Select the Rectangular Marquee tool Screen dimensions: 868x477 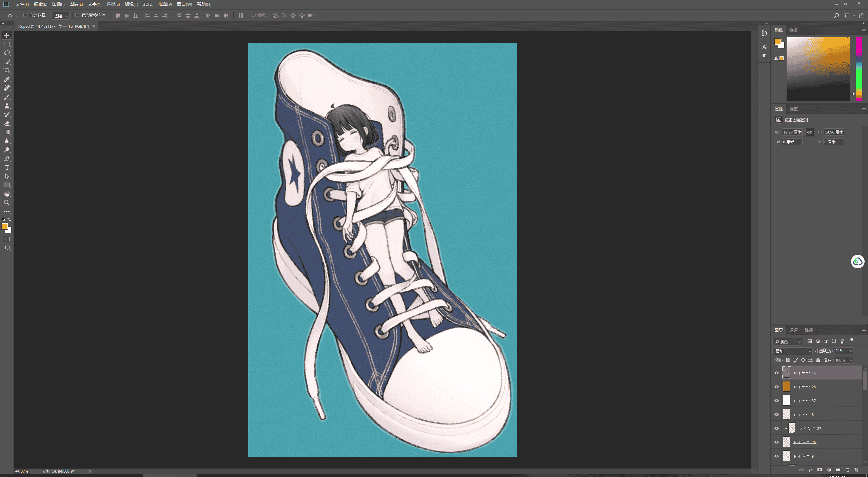click(x=7, y=44)
